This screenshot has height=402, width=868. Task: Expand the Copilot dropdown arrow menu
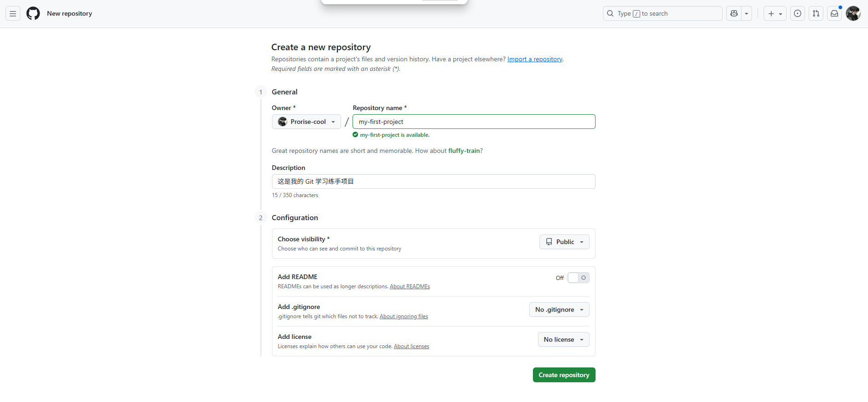(746, 14)
